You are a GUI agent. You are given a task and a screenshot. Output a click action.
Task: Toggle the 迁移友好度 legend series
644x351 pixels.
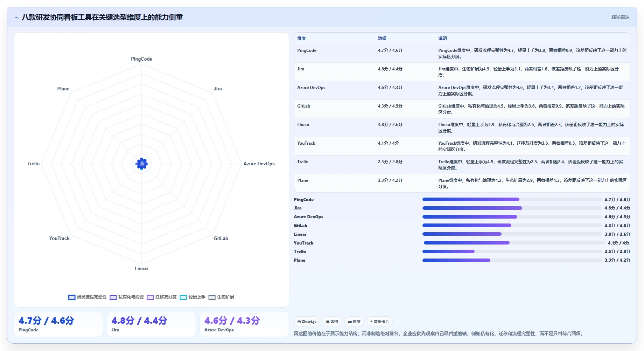[162, 297]
